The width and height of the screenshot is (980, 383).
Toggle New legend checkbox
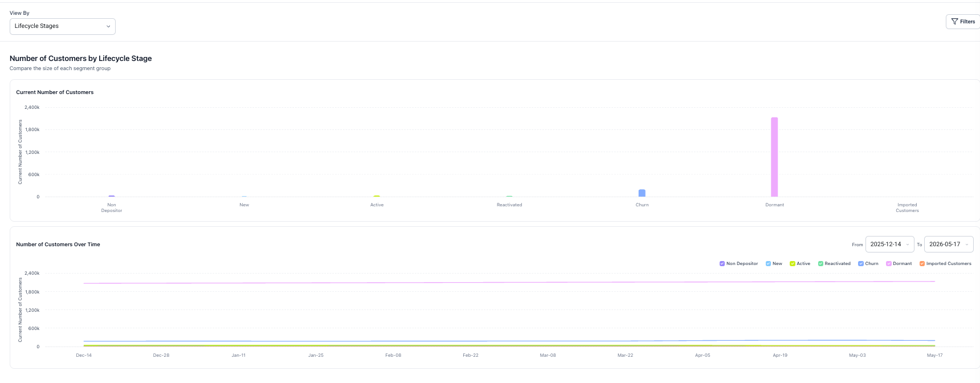(768, 263)
